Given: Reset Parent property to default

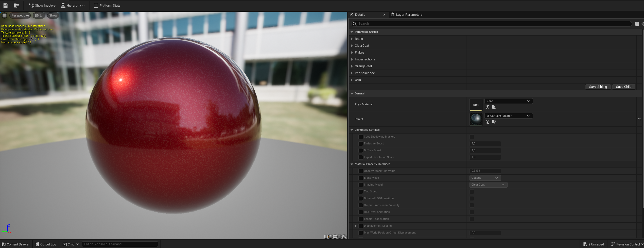Looking at the screenshot, I should tap(639, 119).
